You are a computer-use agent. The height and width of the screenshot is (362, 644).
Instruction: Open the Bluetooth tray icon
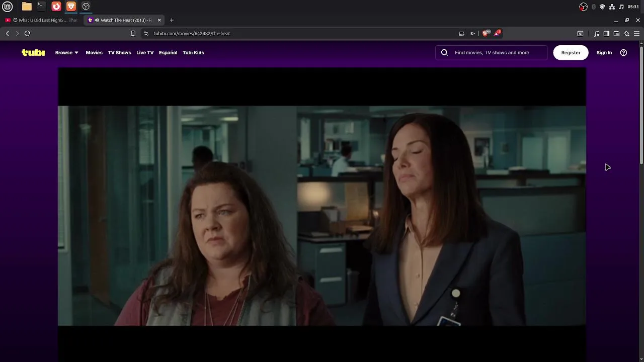[x=594, y=7]
